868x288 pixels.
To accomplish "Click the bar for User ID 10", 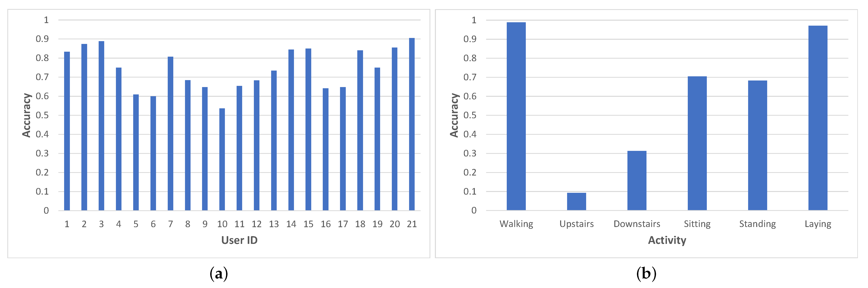I will (222, 160).
